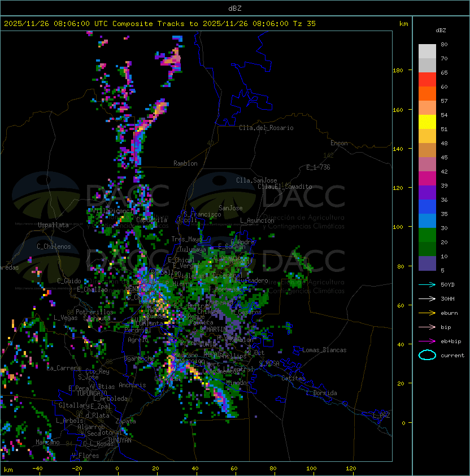Click the 'E_1-736' map label
This screenshot has height=476, width=470.
(x=318, y=167)
